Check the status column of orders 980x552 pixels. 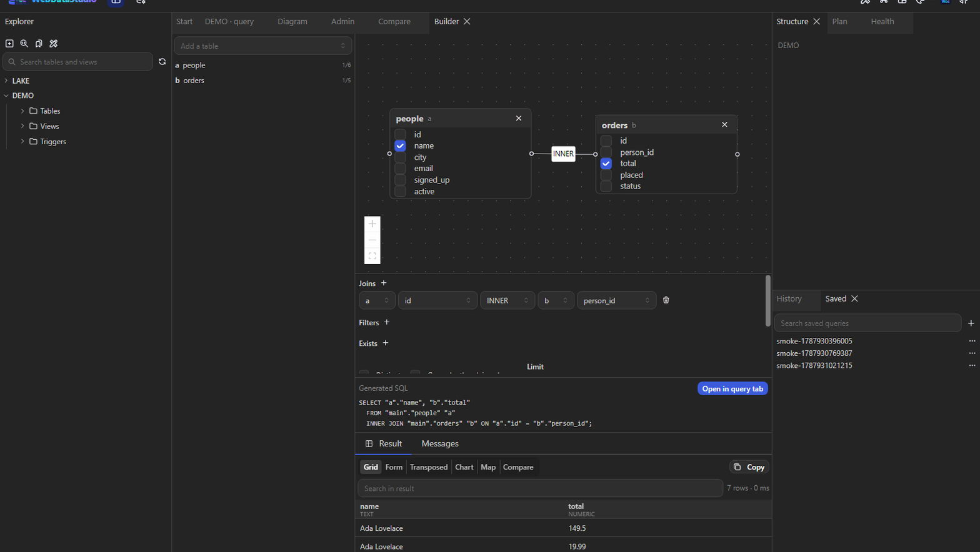coord(606,186)
